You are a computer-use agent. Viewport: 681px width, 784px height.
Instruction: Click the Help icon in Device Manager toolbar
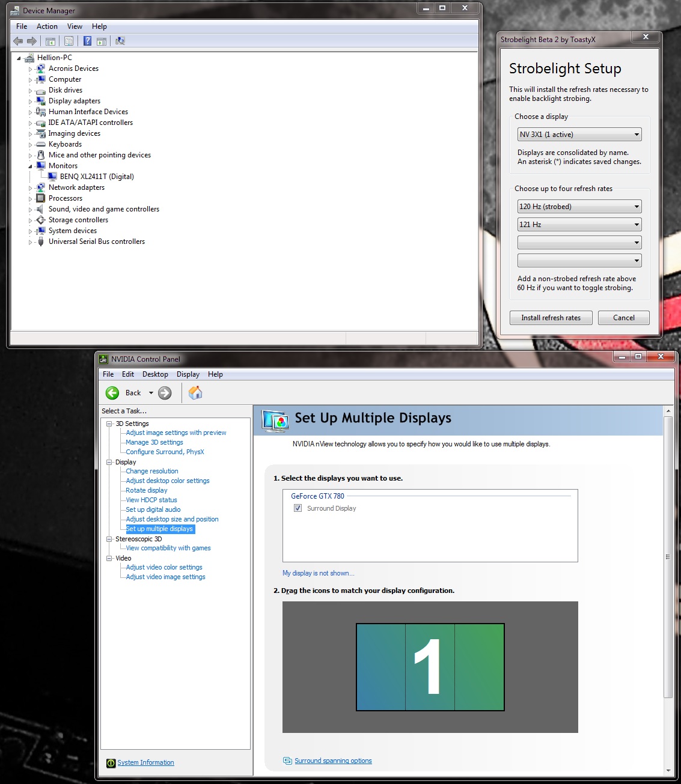tap(87, 41)
